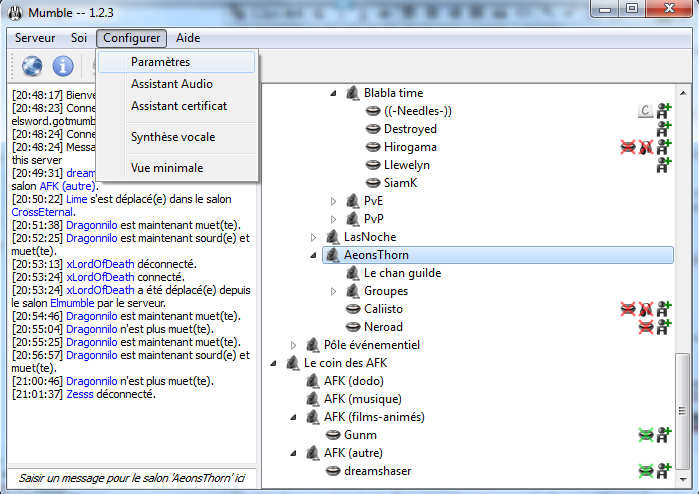Click the authenticated icon next to Destroyed
Image resolution: width=699 pixels, height=494 pixels.
[x=664, y=129]
